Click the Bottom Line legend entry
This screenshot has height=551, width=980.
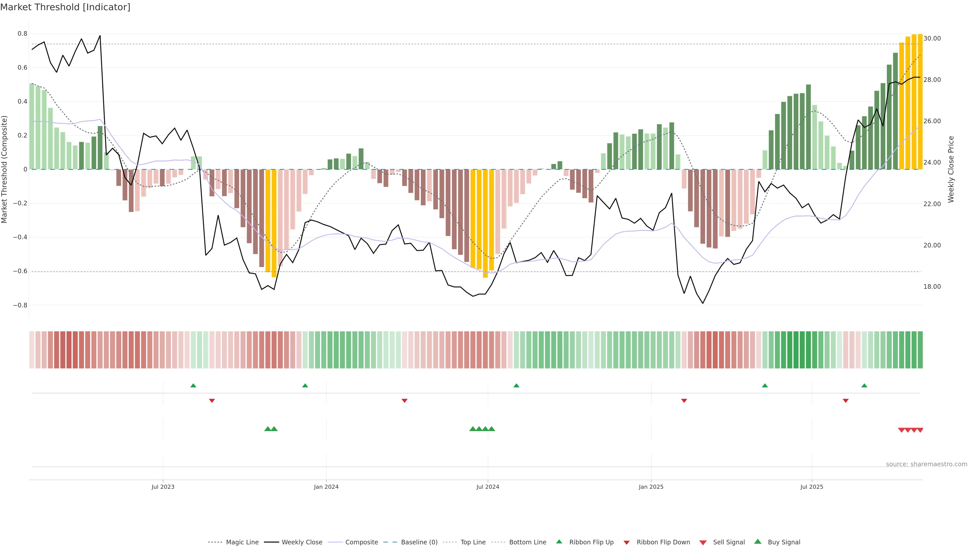point(527,542)
